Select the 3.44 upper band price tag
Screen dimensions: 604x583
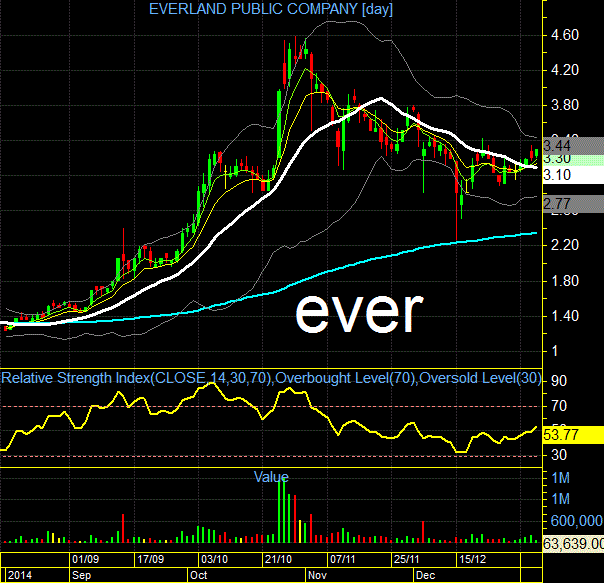tap(573, 146)
